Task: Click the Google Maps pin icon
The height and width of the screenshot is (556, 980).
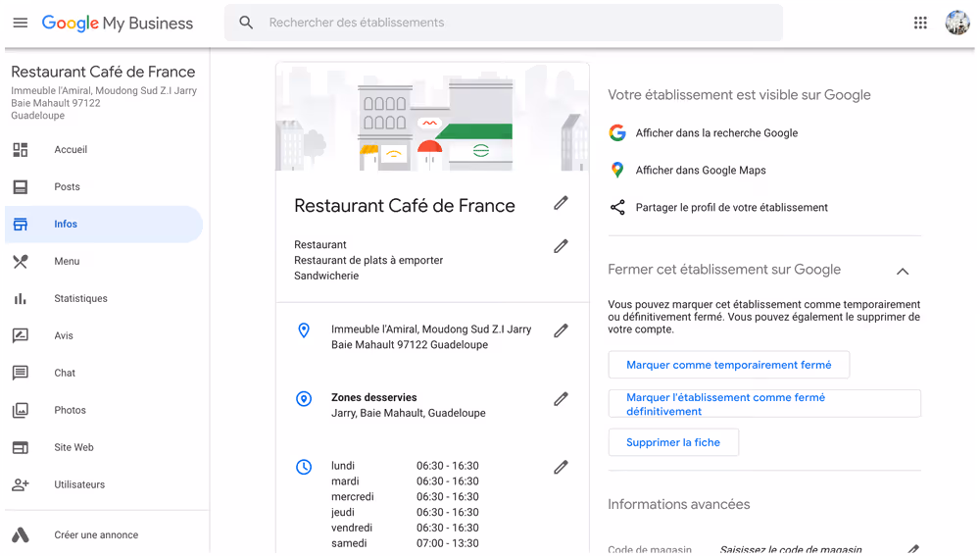Action: [x=617, y=170]
